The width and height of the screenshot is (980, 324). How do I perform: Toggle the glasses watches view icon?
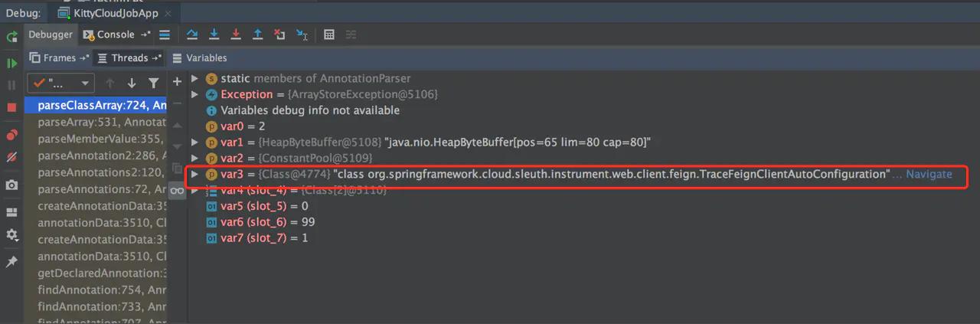pos(177,191)
